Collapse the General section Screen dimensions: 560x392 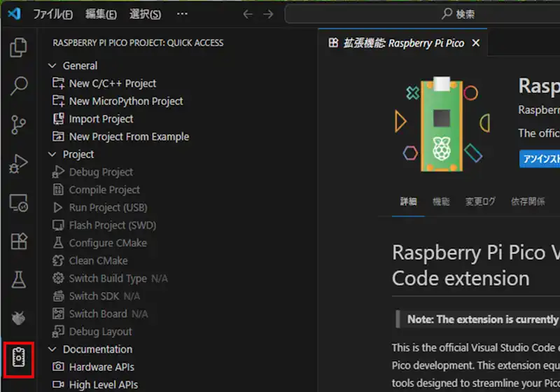pos(52,66)
